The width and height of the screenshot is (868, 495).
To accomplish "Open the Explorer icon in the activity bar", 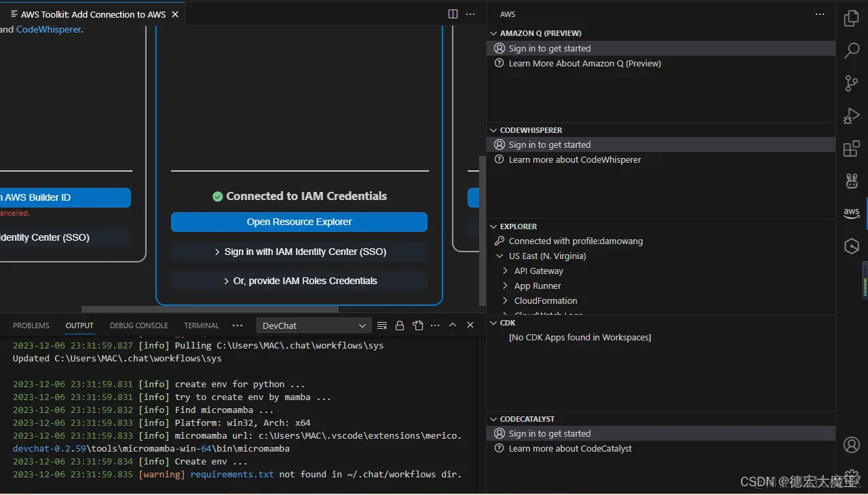I will (x=852, y=18).
